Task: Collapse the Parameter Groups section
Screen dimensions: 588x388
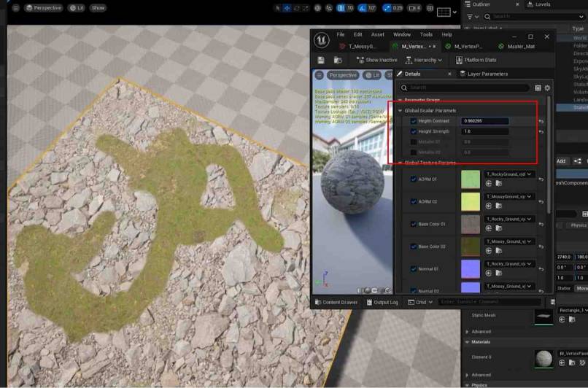Action: (x=400, y=100)
